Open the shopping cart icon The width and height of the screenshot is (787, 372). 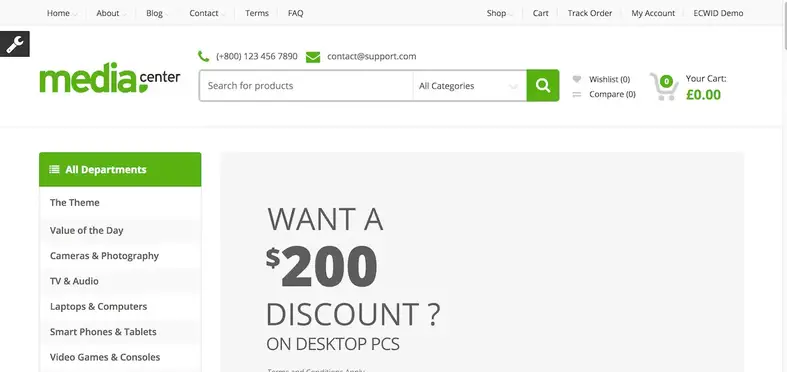pos(664,87)
